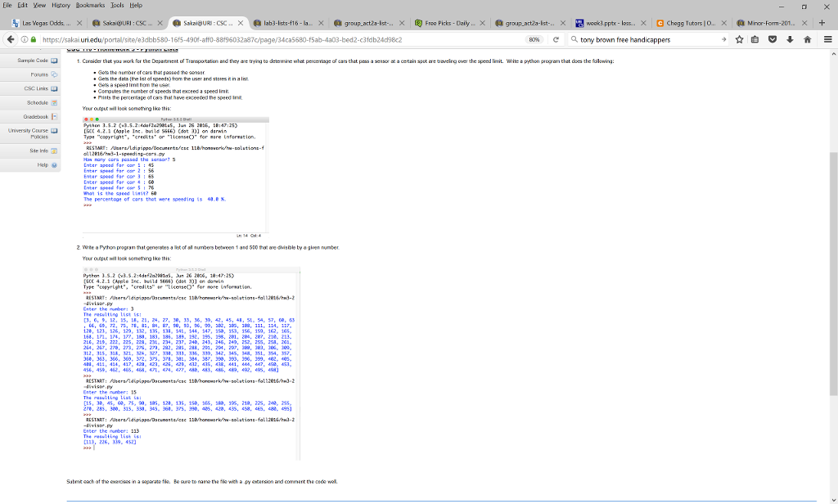View site info icon in address bar
Image resolution: width=838 pixels, height=504 pixels.
tap(24, 38)
